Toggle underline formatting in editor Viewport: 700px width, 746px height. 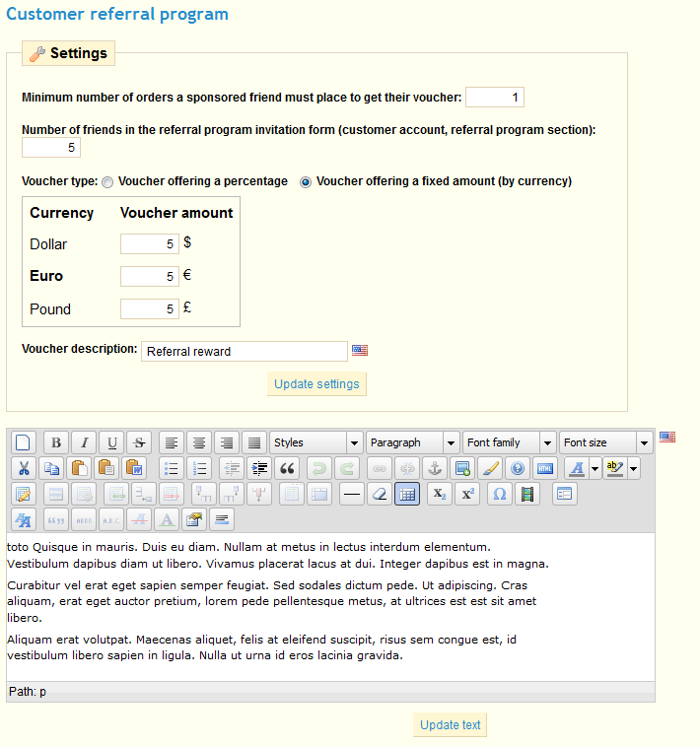click(111, 442)
